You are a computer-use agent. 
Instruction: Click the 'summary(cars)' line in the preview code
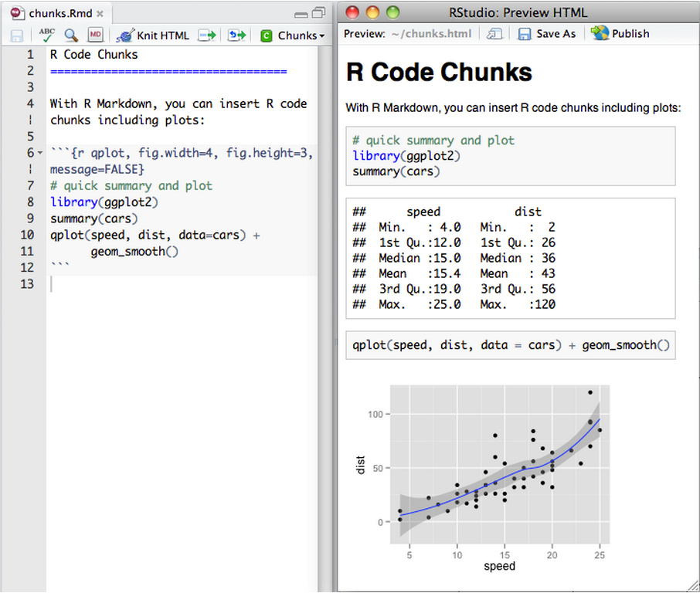pos(396,171)
